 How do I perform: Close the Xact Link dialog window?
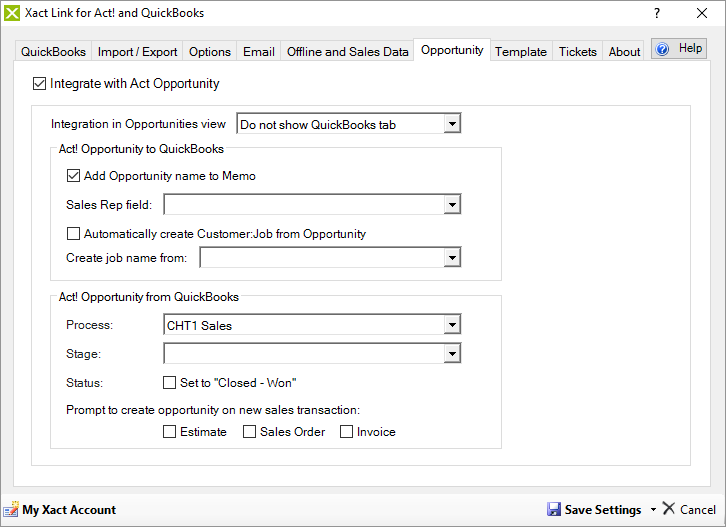click(702, 13)
